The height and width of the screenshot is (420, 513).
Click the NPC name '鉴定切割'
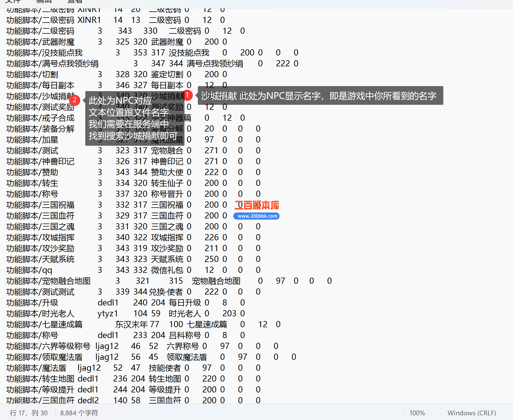(x=167, y=74)
